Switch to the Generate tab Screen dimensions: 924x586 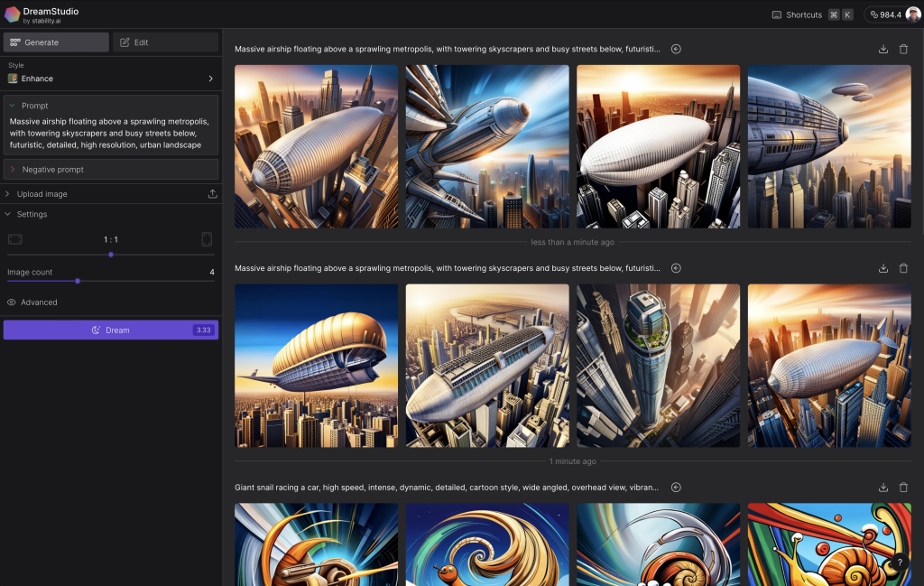[56, 42]
